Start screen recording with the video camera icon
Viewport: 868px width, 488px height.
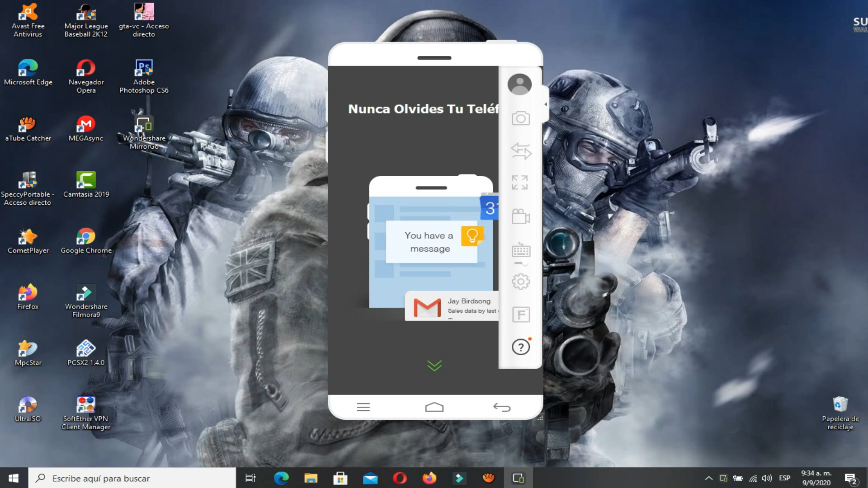point(520,217)
